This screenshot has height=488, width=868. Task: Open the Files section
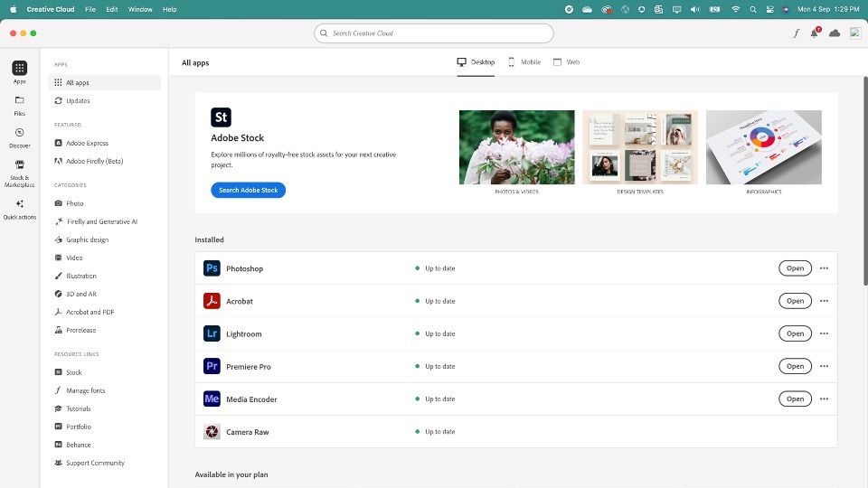(19, 106)
